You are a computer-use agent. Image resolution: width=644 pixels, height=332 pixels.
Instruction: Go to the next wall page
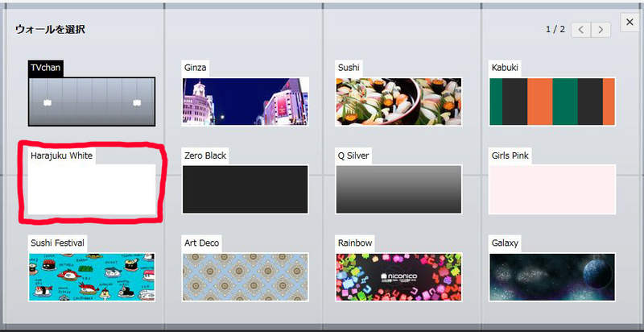coord(601,30)
